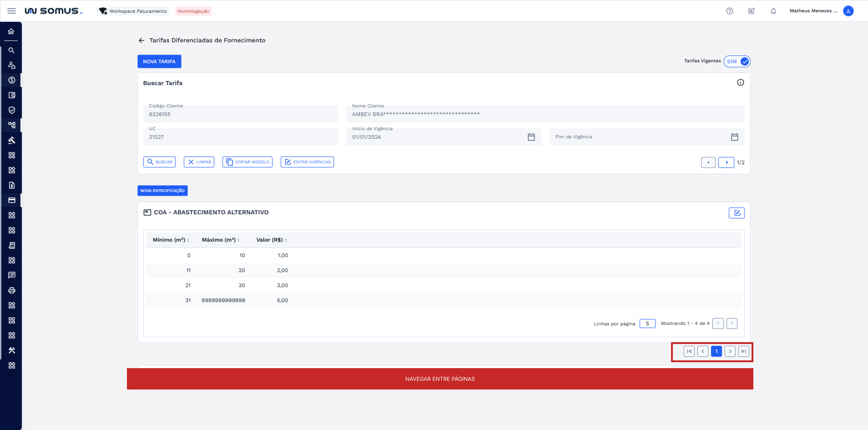Go back using the arrow icon

tap(141, 40)
